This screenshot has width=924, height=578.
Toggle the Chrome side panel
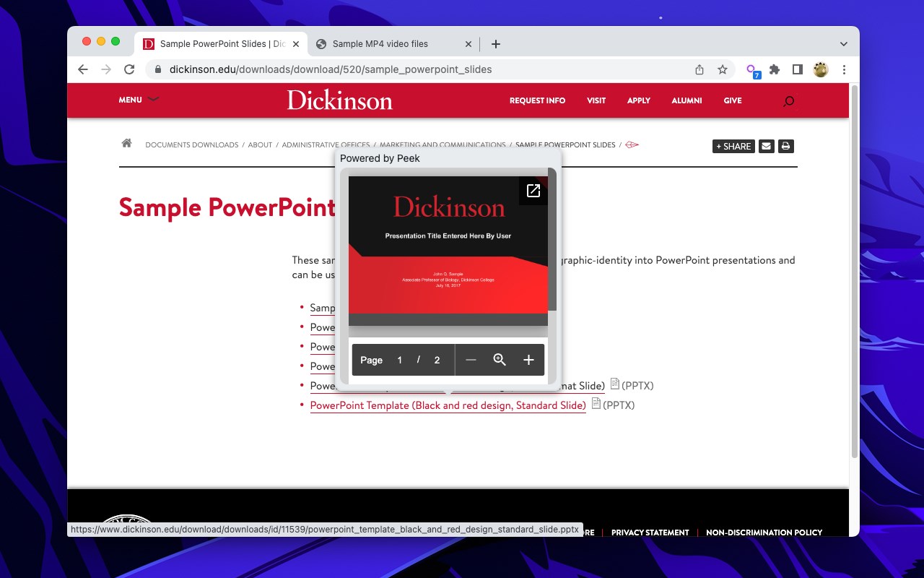[798, 69]
